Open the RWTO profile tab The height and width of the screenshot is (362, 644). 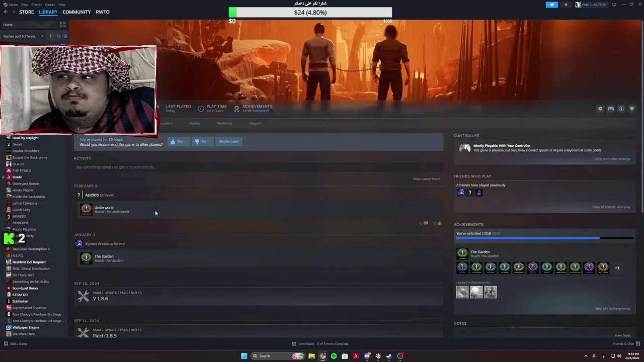point(103,12)
